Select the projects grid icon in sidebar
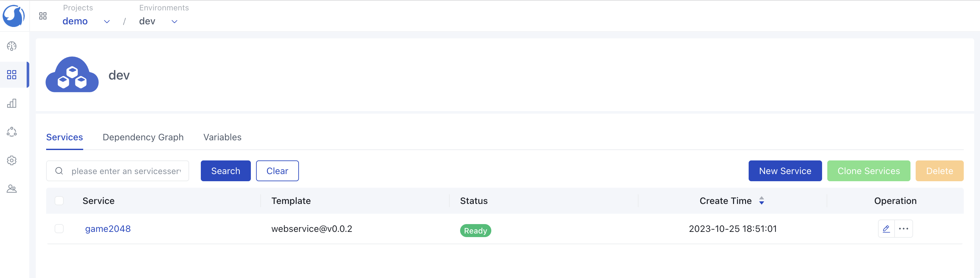This screenshot has height=278, width=980. tap(12, 75)
